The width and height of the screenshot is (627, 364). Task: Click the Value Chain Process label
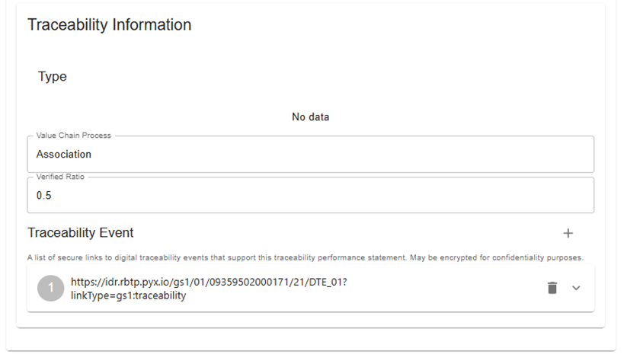74,136
